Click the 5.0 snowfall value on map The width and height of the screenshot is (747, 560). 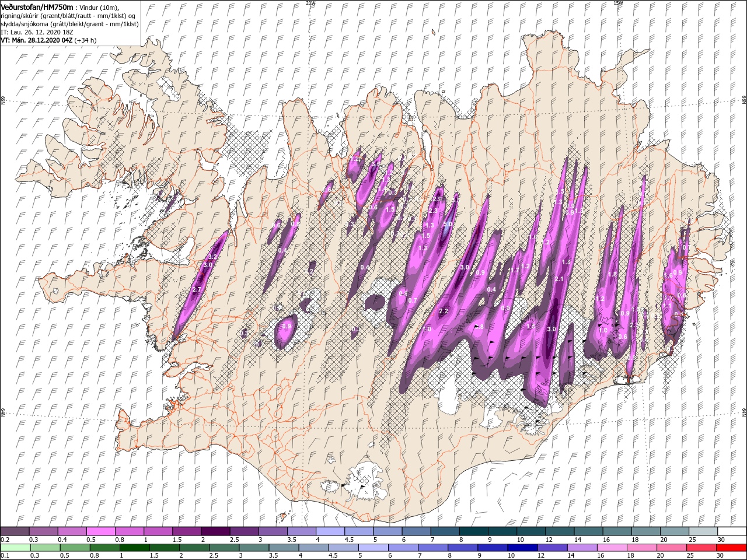click(x=448, y=224)
